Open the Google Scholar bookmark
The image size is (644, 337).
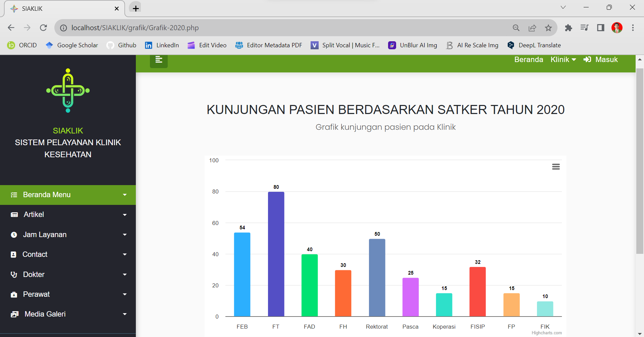(72, 45)
